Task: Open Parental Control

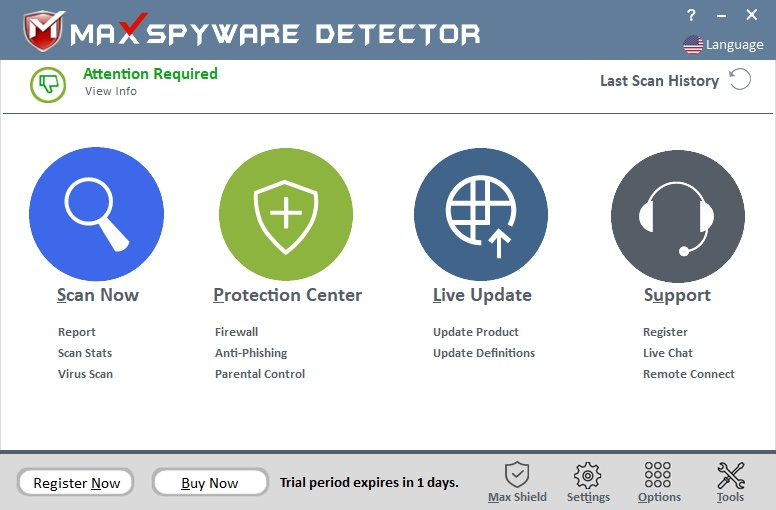Action: (260, 374)
